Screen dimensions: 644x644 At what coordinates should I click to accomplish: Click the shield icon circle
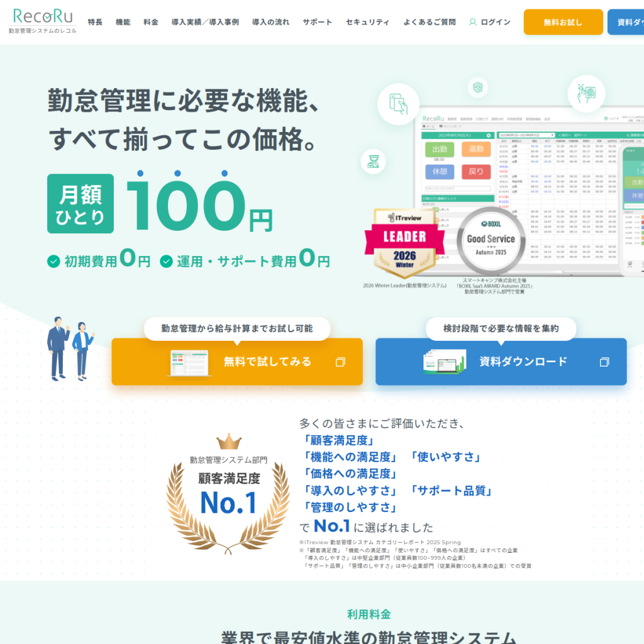(478, 87)
